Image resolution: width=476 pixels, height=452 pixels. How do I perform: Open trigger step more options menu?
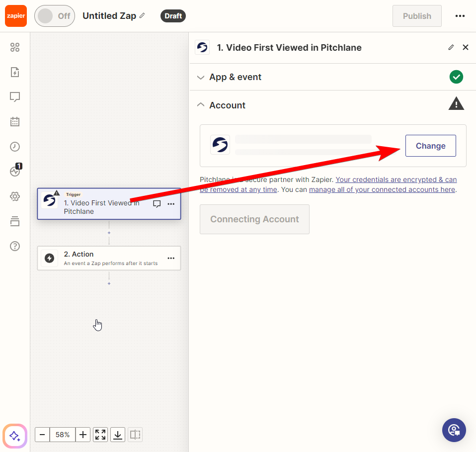[171, 204]
